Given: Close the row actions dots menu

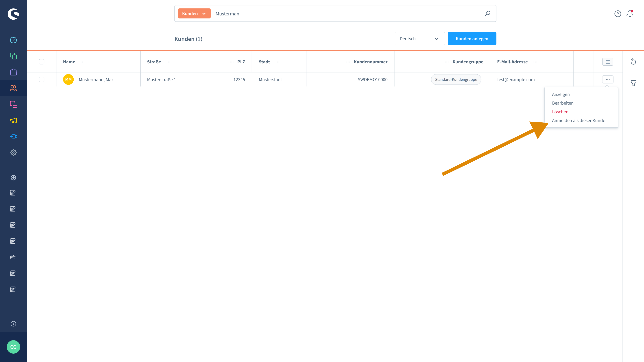Looking at the screenshot, I should coord(608,79).
